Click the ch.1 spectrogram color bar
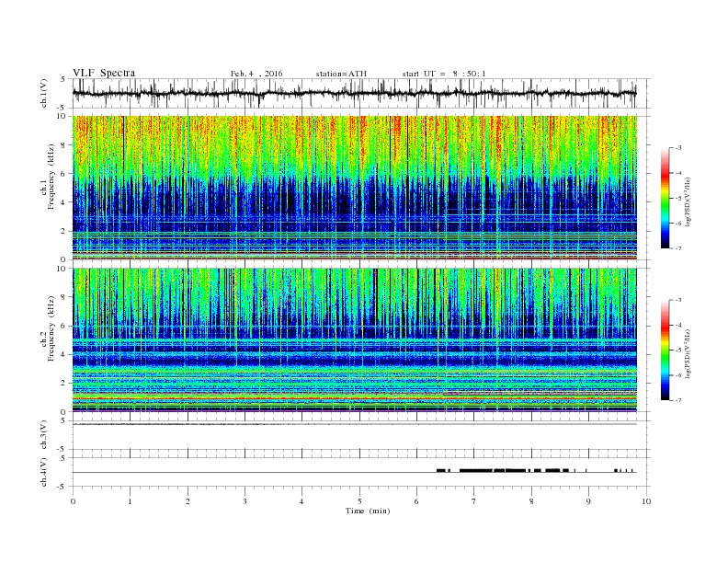 tap(665, 198)
